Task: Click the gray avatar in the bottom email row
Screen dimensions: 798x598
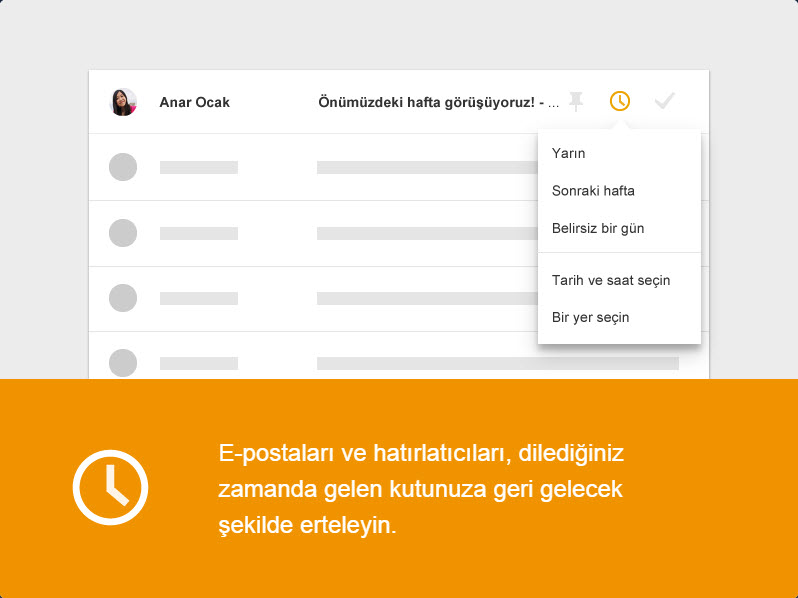Action: click(x=123, y=363)
